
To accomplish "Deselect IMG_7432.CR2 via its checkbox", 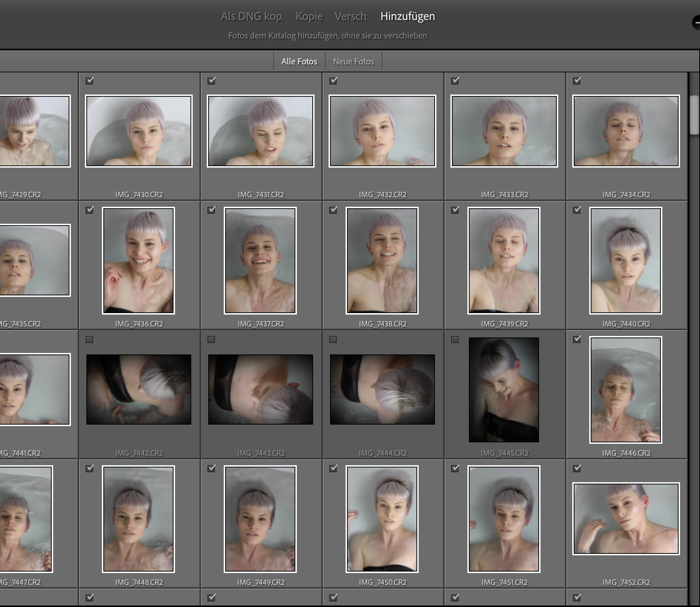I will pos(333,80).
